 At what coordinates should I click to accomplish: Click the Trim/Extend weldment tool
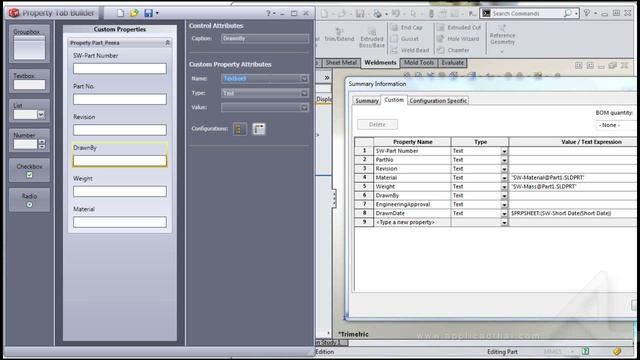pos(339,35)
